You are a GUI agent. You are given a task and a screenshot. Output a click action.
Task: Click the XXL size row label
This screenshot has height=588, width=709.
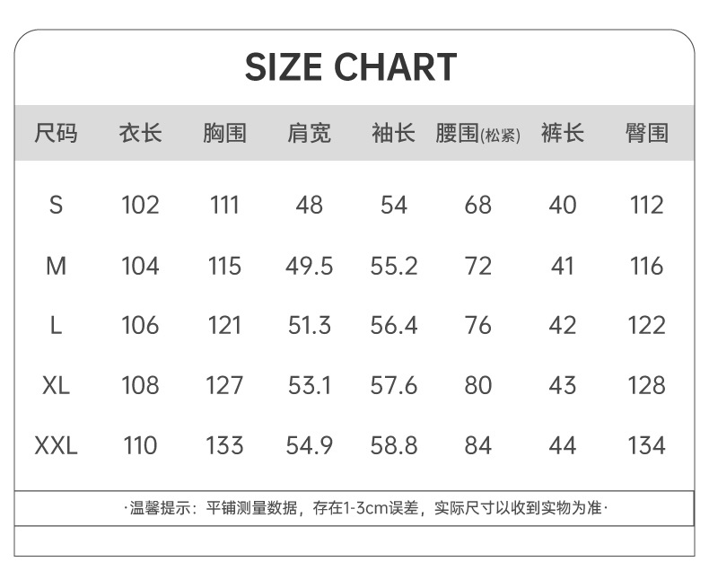(56, 445)
